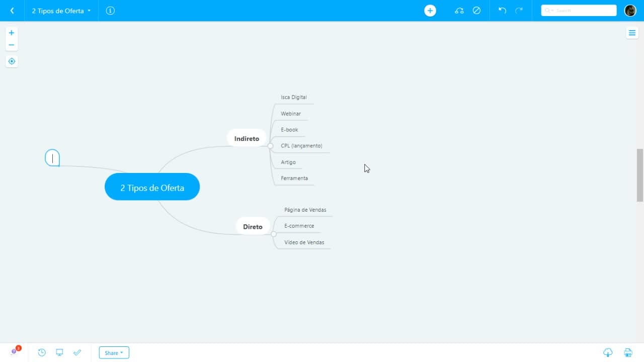Undo the last action

pyautogui.click(x=502, y=11)
